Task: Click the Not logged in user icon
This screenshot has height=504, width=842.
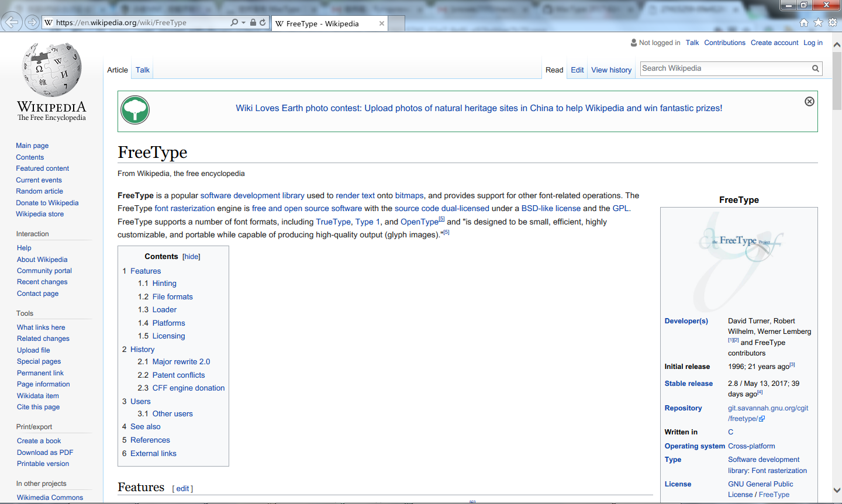Action: pyautogui.click(x=634, y=43)
